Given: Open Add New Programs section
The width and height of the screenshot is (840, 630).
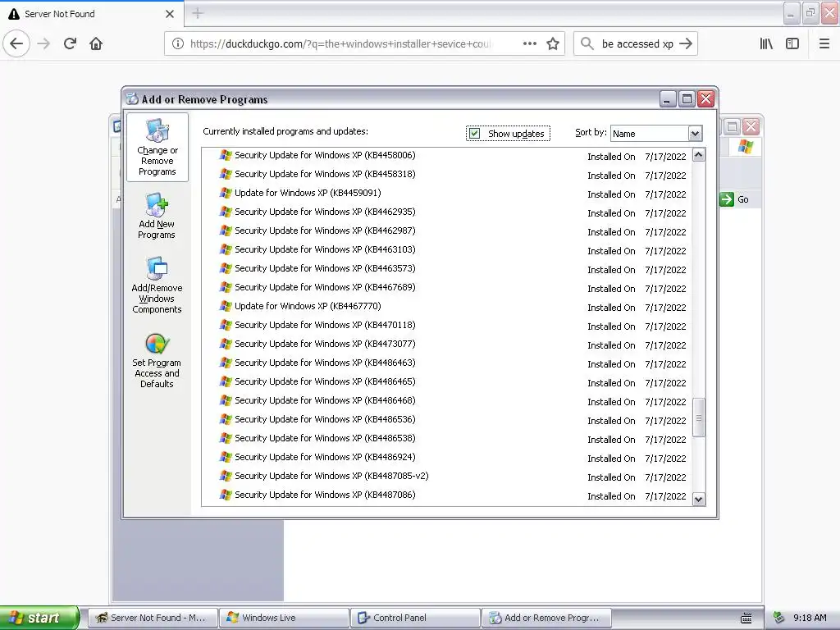Looking at the screenshot, I should coord(157,216).
